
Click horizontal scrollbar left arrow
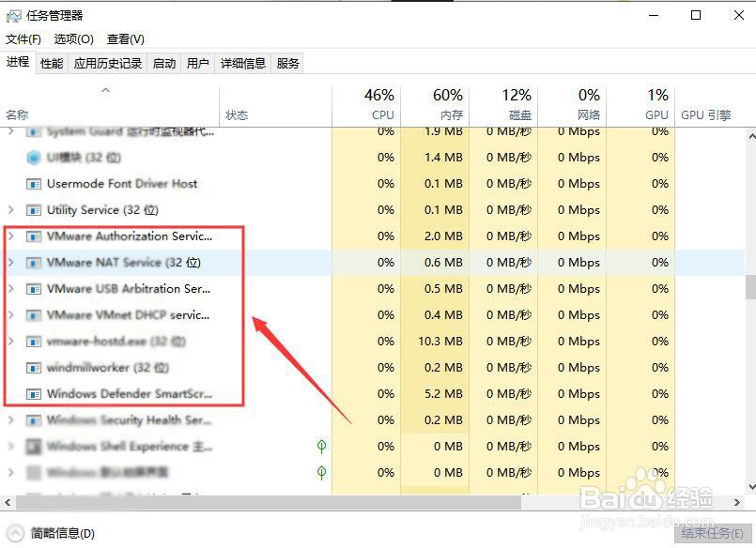pyautogui.click(x=8, y=502)
